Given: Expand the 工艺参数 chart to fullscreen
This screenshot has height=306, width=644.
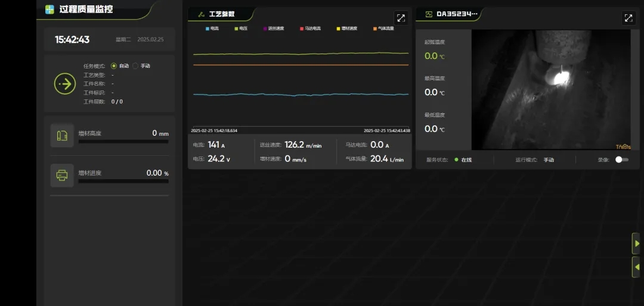Looking at the screenshot, I should (401, 18).
